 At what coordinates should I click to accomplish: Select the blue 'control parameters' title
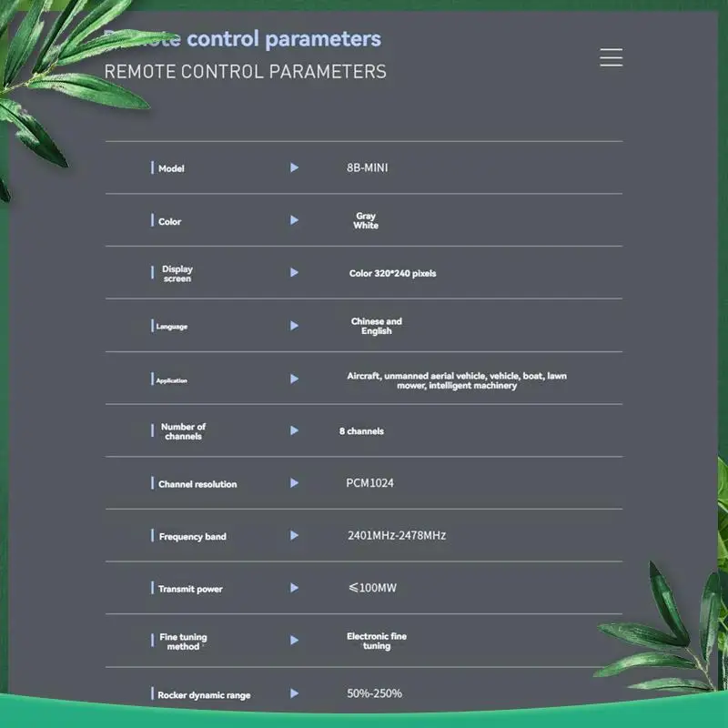(284, 39)
